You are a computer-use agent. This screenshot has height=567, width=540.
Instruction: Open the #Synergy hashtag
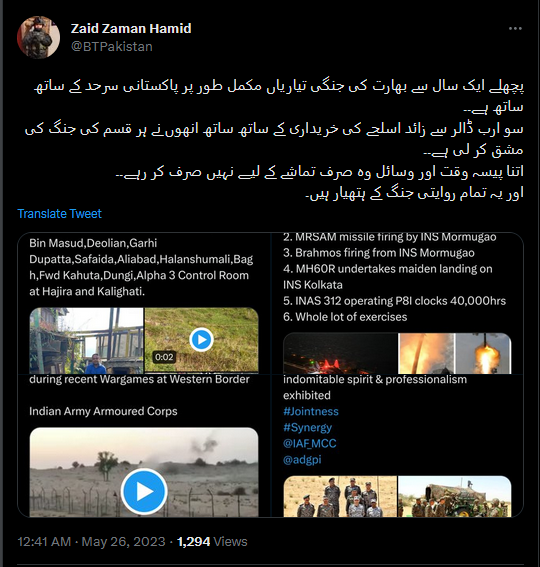point(307,427)
